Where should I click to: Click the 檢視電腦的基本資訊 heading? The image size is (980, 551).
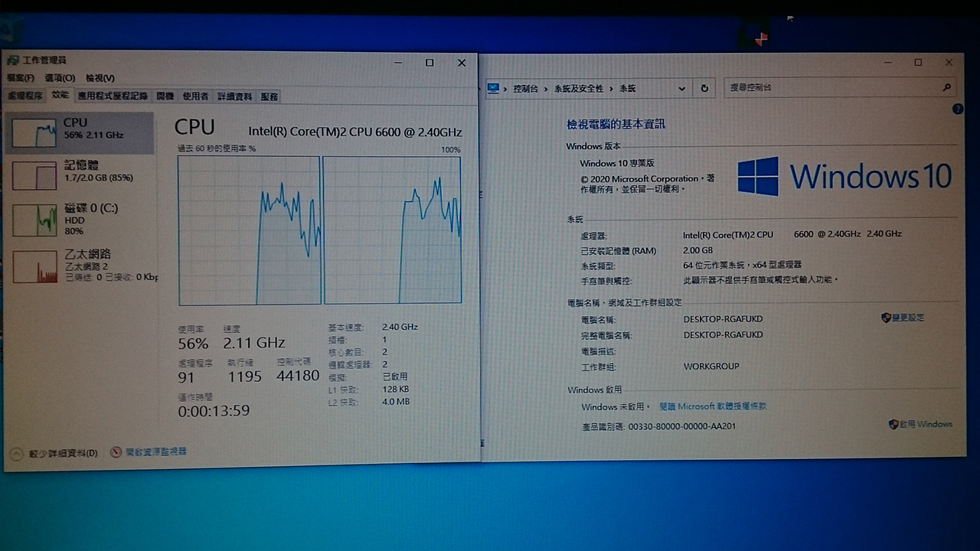616,124
